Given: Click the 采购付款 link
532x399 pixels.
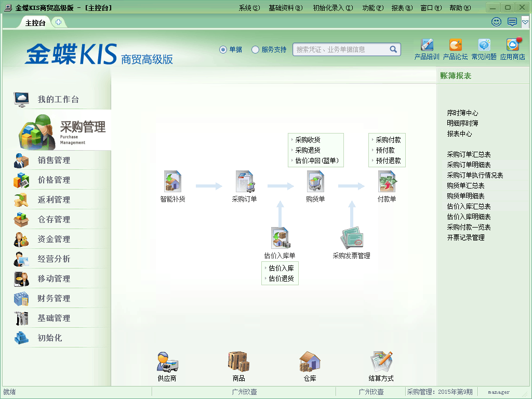Looking at the screenshot, I should pos(388,140).
